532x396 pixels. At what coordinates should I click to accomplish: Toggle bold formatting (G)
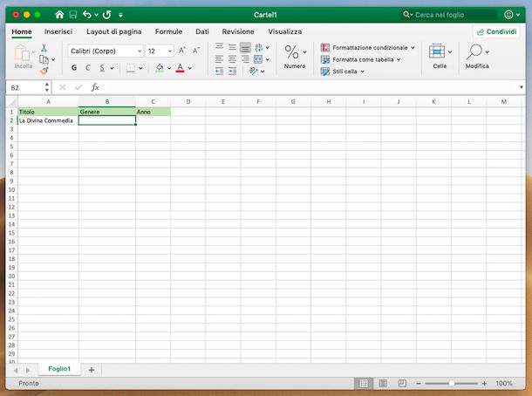(74, 68)
